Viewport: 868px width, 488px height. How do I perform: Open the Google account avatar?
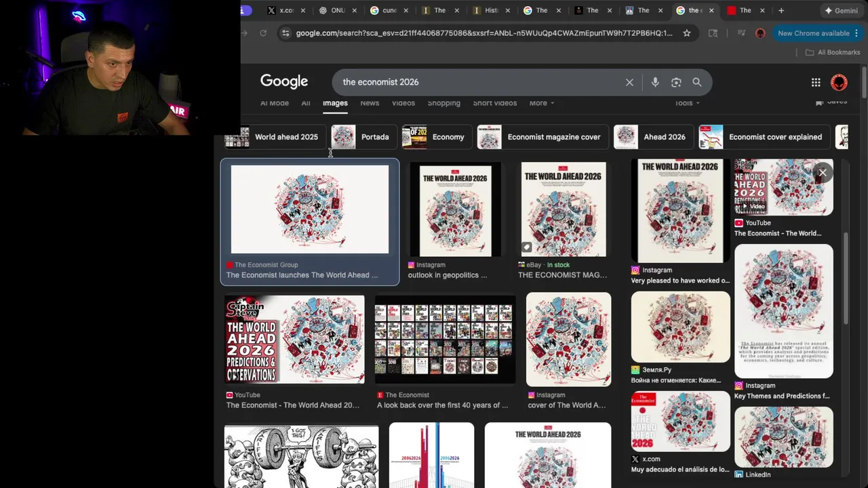839,82
